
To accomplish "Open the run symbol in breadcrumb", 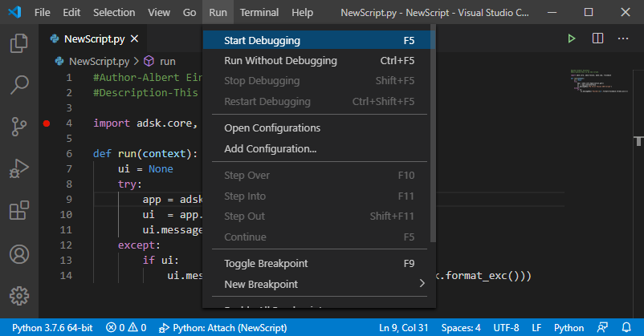I will 160,62.
